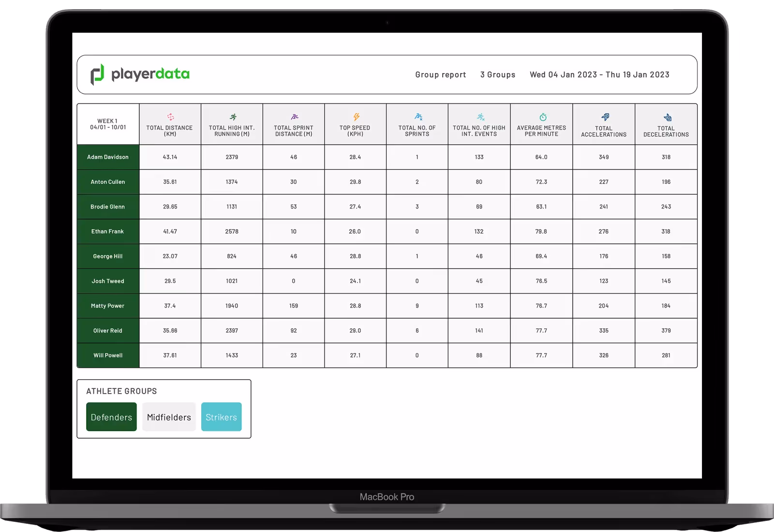Image resolution: width=774 pixels, height=532 pixels.
Task: Click the Week 1 04/01 - 10/01 header
Action: pyautogui.click(x=108, y=124)
